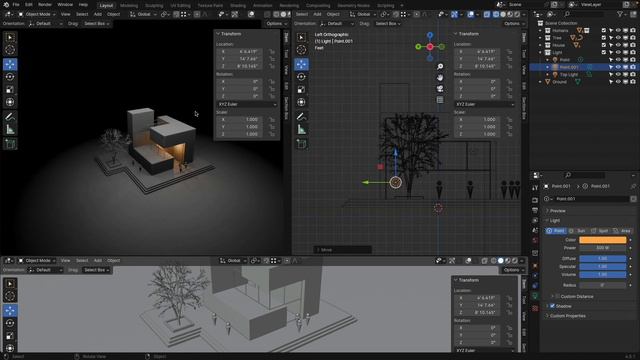
Task: Select the Measure tool in top-left viewport
Action: point(10,130)
